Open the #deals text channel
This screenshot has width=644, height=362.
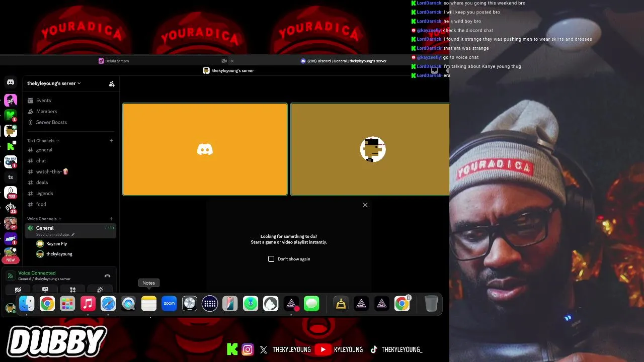pyautogui.click(x=42, y=183)
